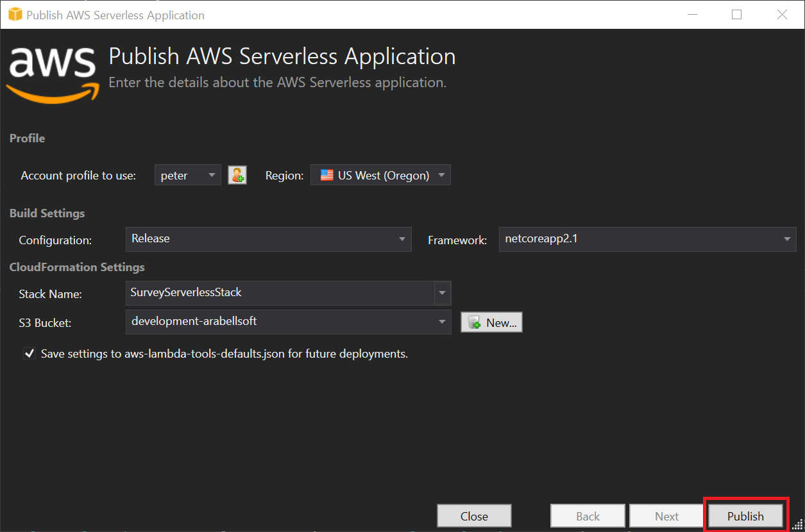Image resolution: width=805 pixels, height=532 pixels.
Task: Expand the Framework dropdown
Action: (x=787, y=239)
